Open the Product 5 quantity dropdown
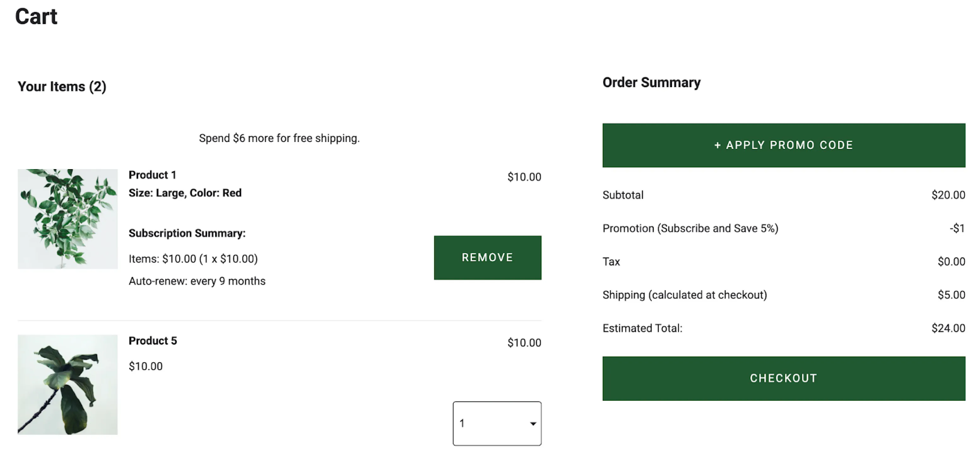The image size is (980, 455). click(497, 423)
